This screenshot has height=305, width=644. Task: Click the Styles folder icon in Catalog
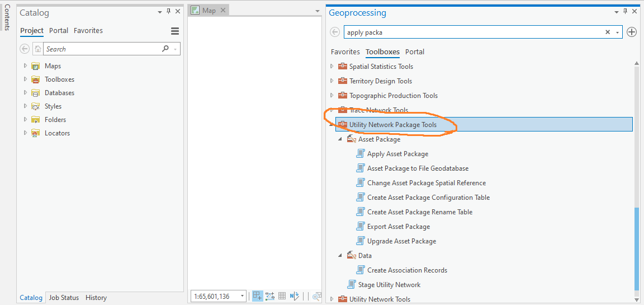[35, 106]
